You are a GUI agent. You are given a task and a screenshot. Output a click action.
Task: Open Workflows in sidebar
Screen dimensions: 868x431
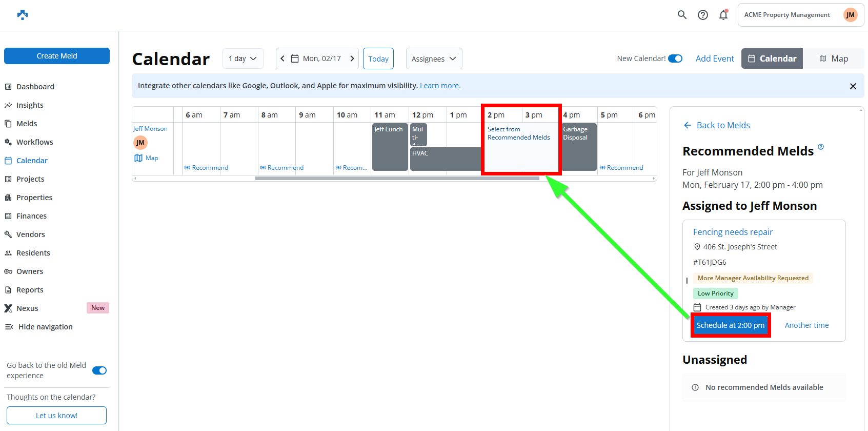point(34,142)
